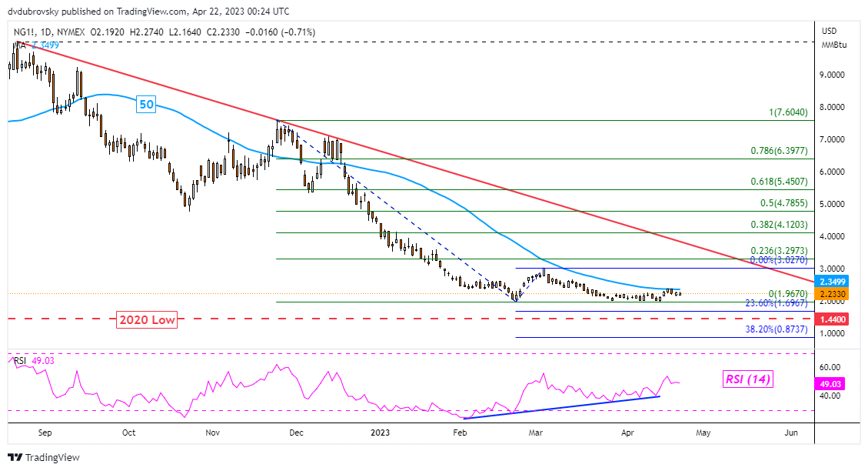This screenshot has height=471, width=868.
Task: Click the O2.1920 open value
Action: [x=108, y=32]
